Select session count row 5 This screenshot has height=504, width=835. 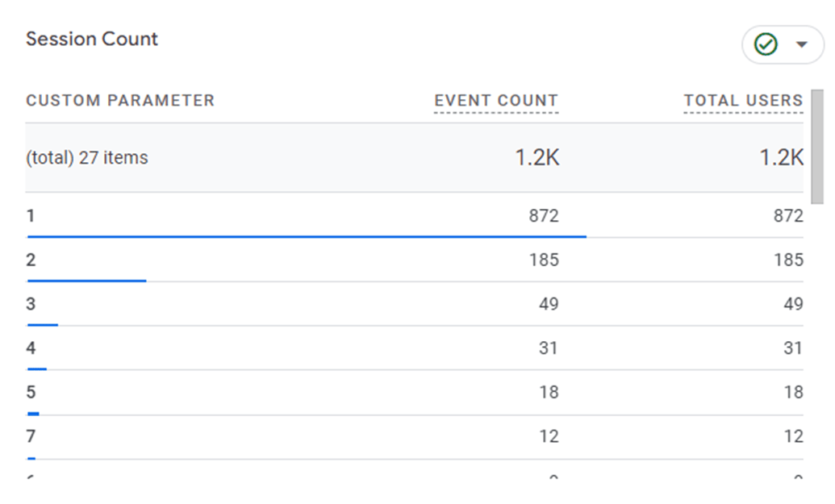click(31, 392)
